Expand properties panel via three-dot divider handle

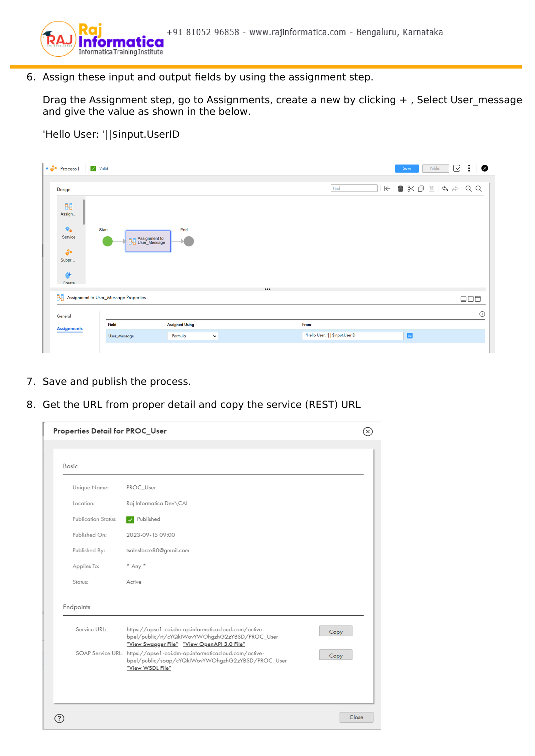click(267, 289)
